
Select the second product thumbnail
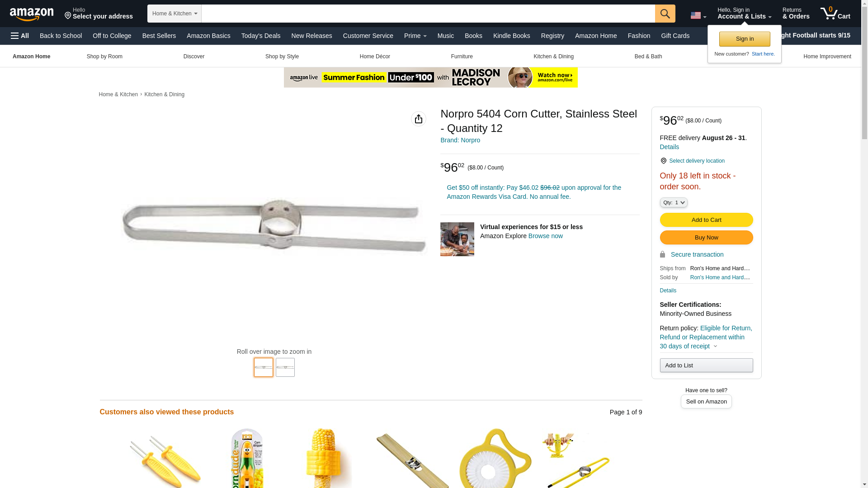click(285, 367)
